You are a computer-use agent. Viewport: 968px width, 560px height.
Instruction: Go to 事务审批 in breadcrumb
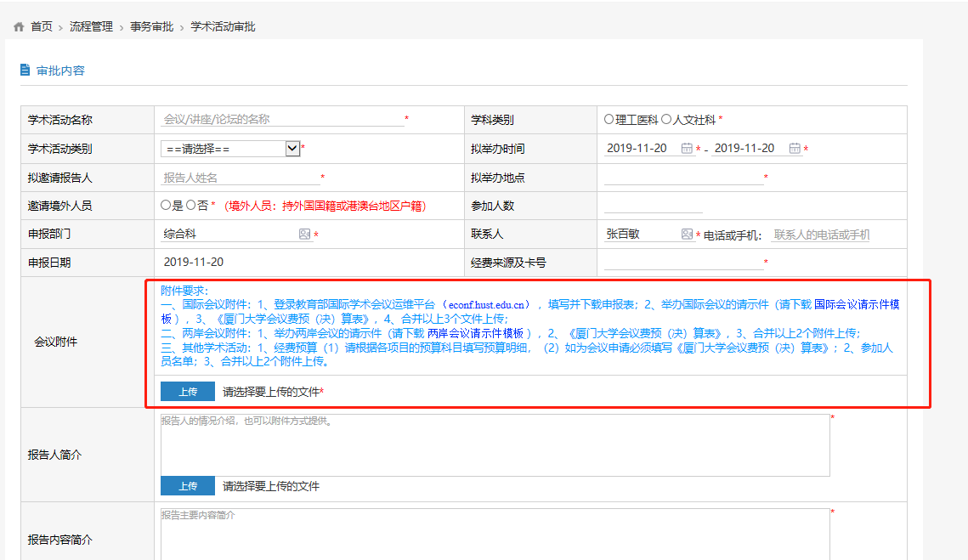(x=151, y=27)
